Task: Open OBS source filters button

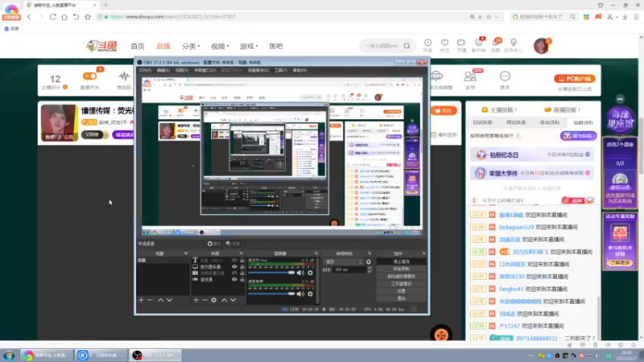Action: pos(233,244)
